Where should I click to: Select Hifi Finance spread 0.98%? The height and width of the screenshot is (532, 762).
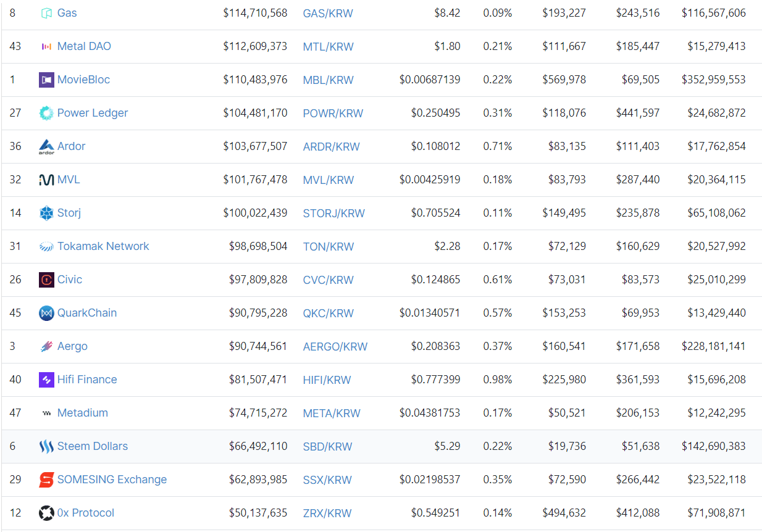[498, 380]
